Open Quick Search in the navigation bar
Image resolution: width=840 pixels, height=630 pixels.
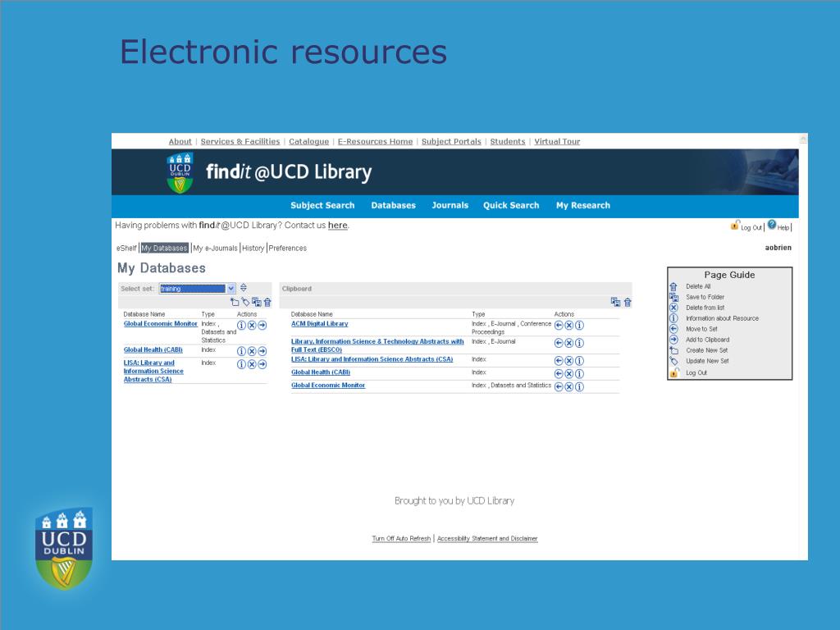511,205
